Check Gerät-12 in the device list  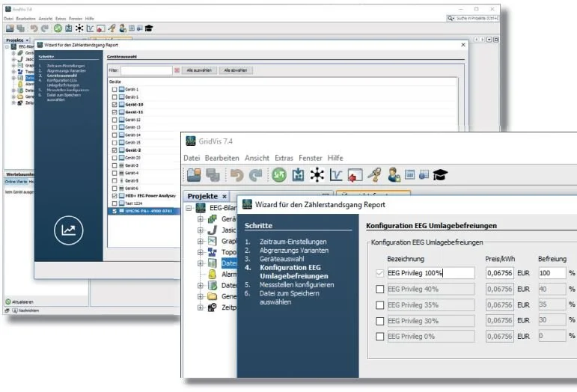coord(115,120)
